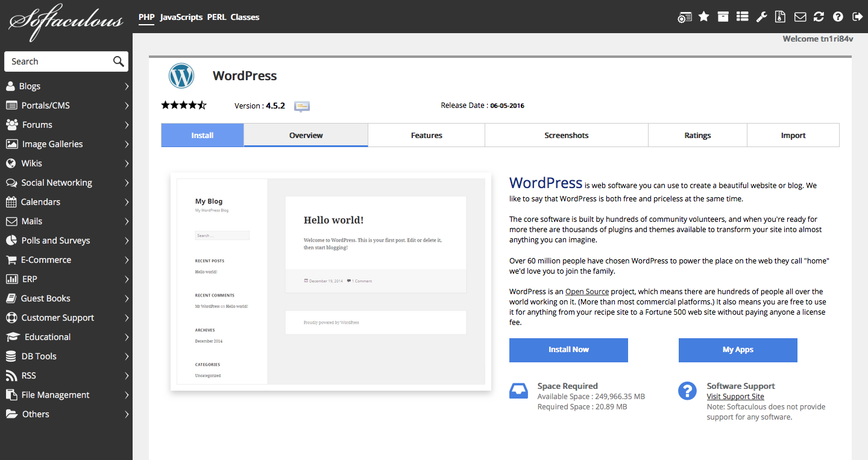This screenshot has width=868, height=460.
Task: Open the Screenshots tab
Action: point(566,136)
